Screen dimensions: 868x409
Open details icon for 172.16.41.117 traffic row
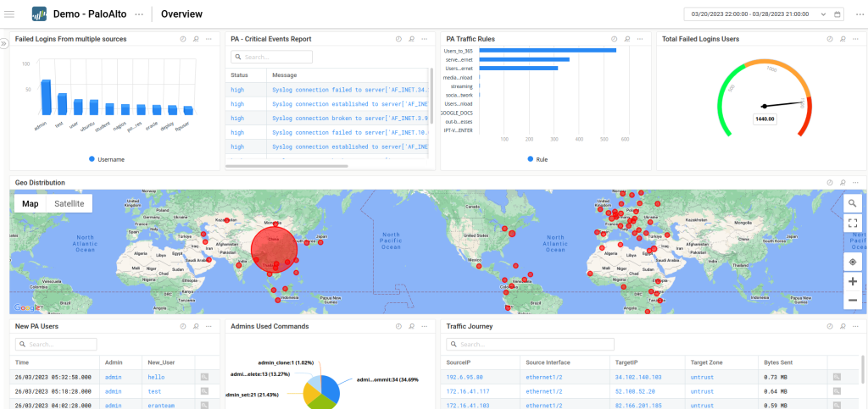pos(837,391)
